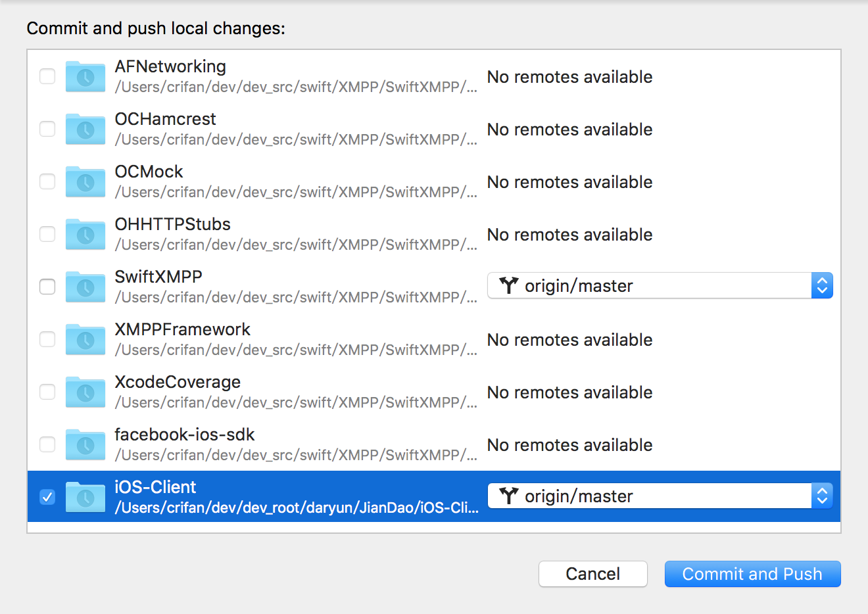Enable the SwiftXMPP repository checkbox

point(47,287)
